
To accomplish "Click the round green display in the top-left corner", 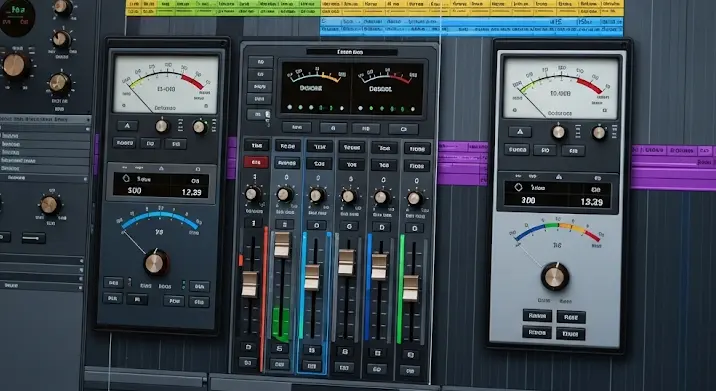I will tap(17, 17).
